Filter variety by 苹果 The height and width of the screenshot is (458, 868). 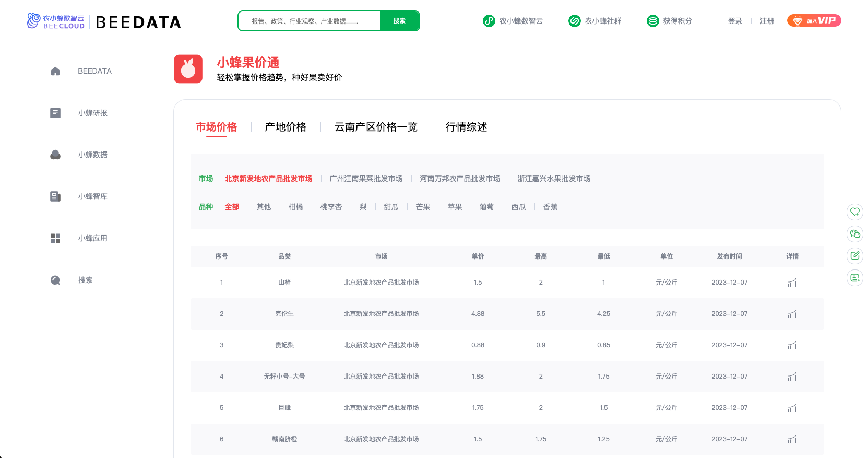click(455, 207)
